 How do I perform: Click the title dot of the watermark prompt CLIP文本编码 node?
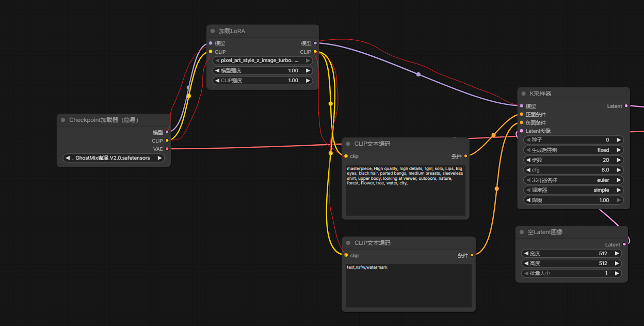pyautogui.click(x=348, y=243)
